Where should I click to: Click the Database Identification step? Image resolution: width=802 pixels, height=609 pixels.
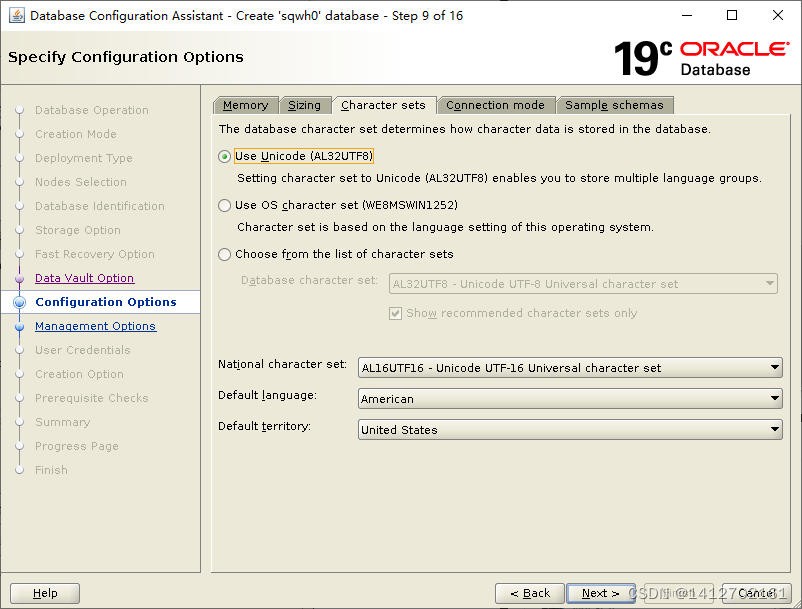(100, 206)
